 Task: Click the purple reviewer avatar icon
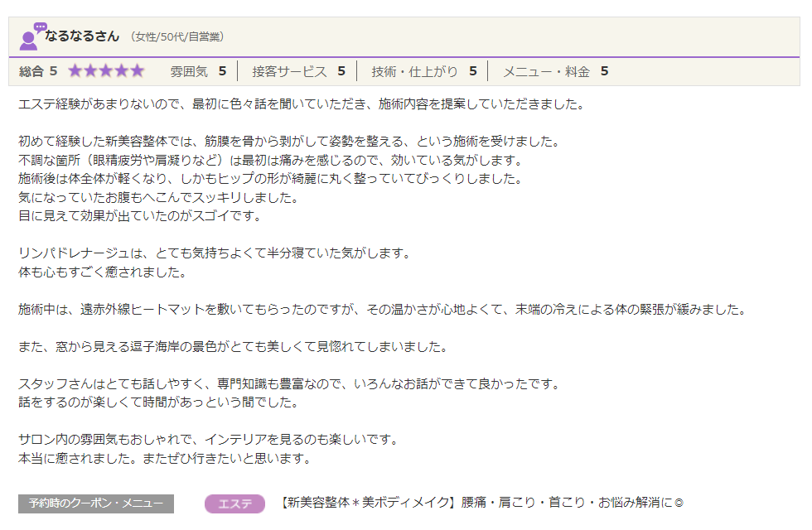tap(31, 37)
